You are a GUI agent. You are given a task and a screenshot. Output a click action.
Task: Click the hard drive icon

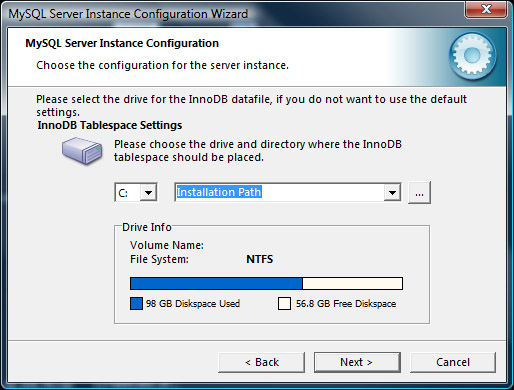click(x=82, y=151)
